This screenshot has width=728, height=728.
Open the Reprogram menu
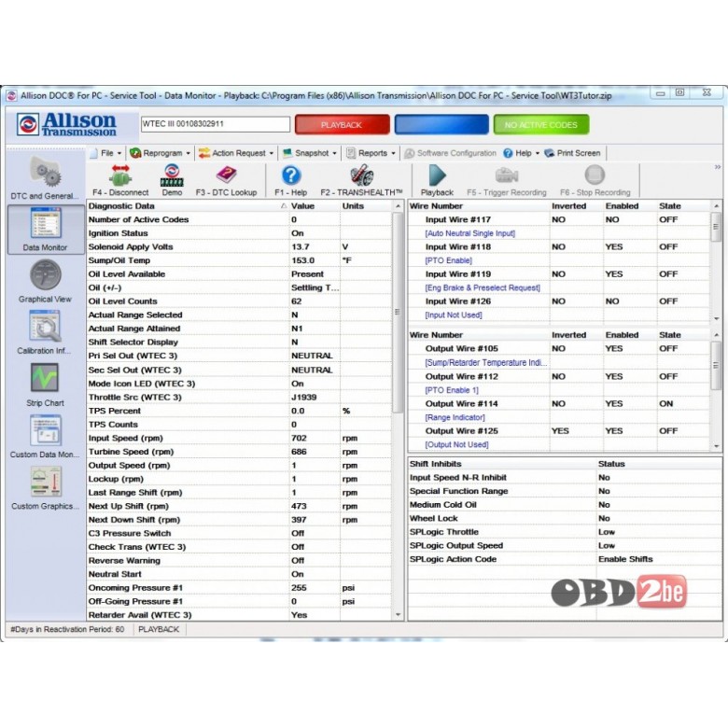tap(161, 153)
